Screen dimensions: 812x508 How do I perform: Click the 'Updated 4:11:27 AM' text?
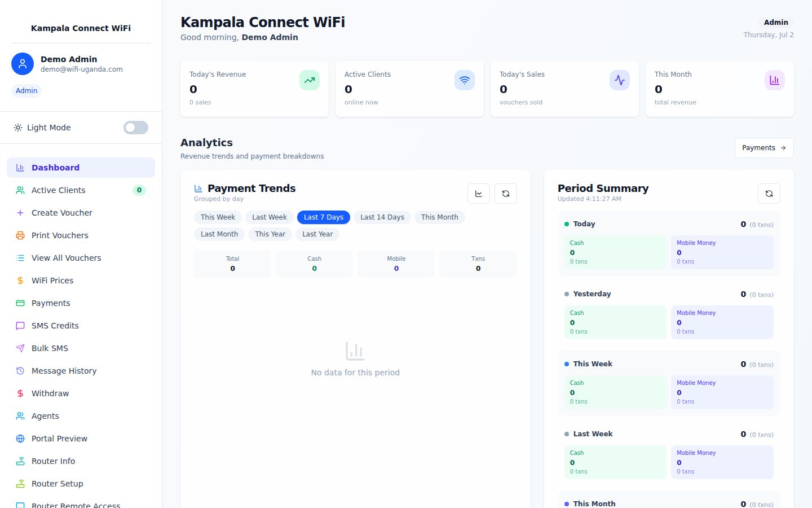(x=589, y=199)
